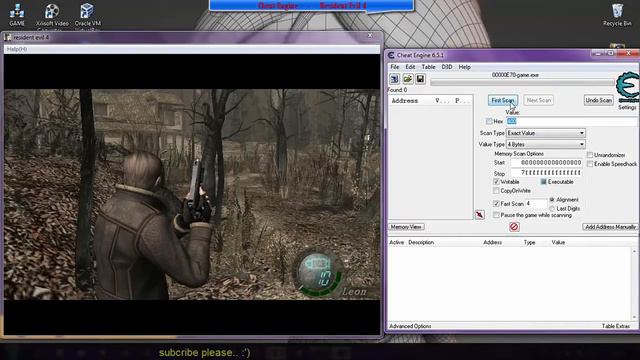
Task: Click the Cheat Engine logo settings icon
Action: 627,87
